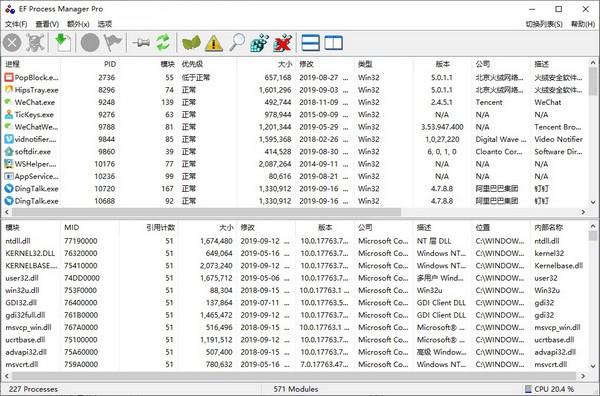Click process list scroll down arrow
Viewport: 600px width, 396px height.
coord(593,202)
